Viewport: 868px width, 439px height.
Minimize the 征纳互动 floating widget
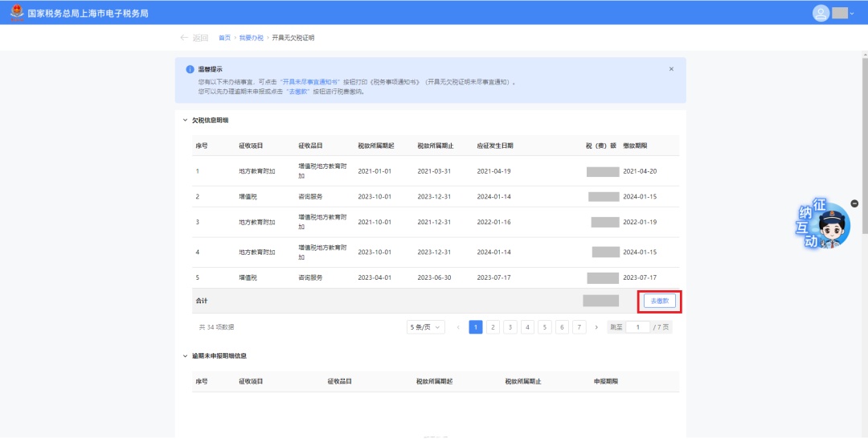coord(854,203)
